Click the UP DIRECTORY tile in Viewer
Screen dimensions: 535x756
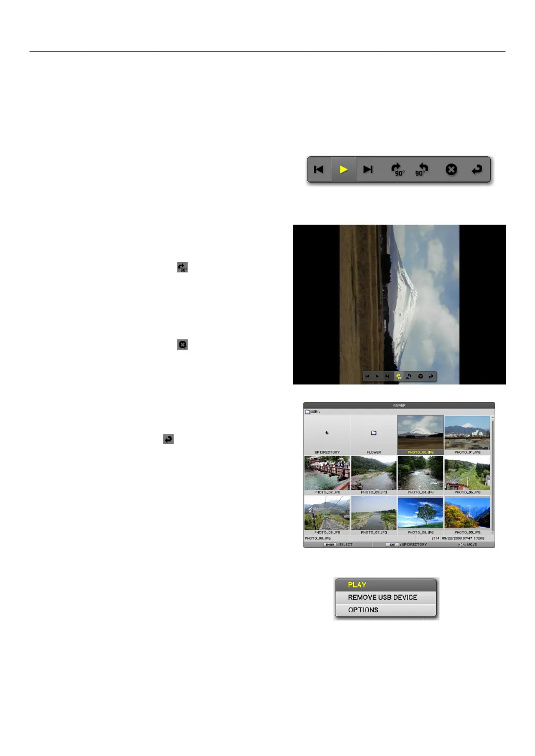(x=327, y=435)
